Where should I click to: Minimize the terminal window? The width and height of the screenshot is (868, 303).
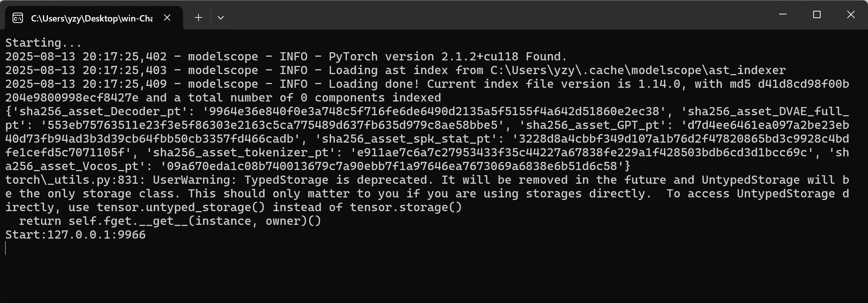pyautogui.click(x=783, y=14)
